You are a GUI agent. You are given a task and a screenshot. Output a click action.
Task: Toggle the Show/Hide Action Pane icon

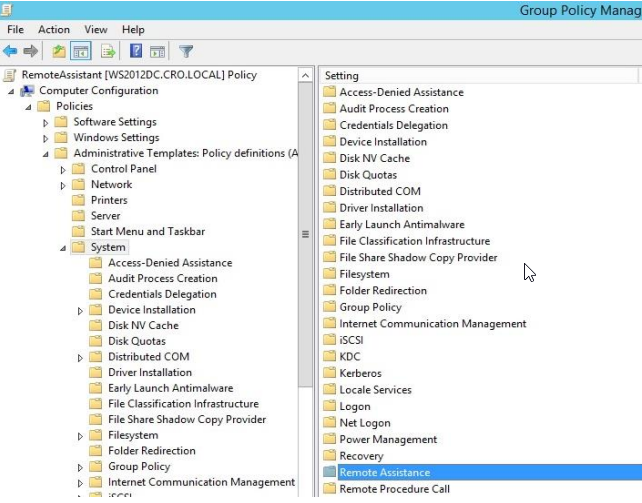pyautogui.click(x=157, y=51)
